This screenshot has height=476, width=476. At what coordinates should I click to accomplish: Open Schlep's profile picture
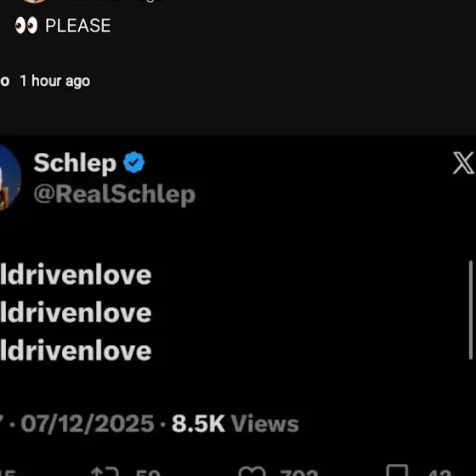(x=9, y=178)
